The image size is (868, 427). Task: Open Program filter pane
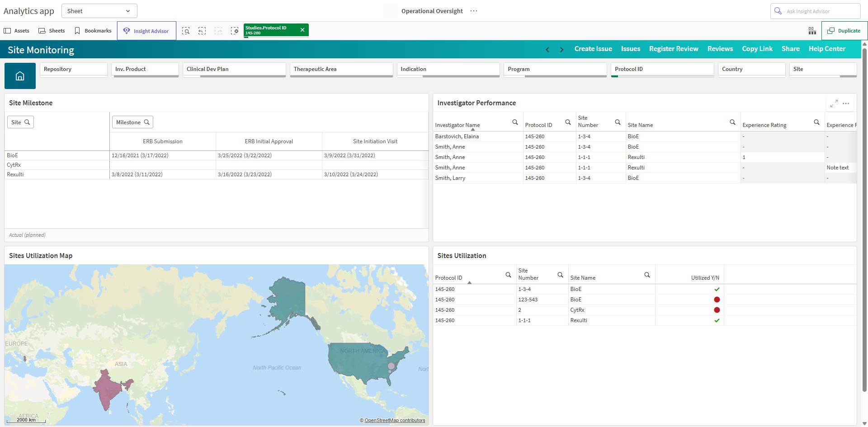click(556, 70)
